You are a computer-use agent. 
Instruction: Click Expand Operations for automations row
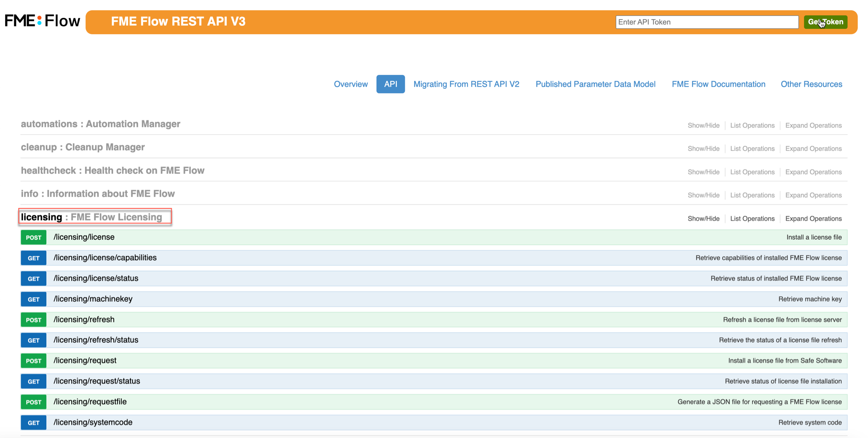pyautogui.click(x=813, y=125)
